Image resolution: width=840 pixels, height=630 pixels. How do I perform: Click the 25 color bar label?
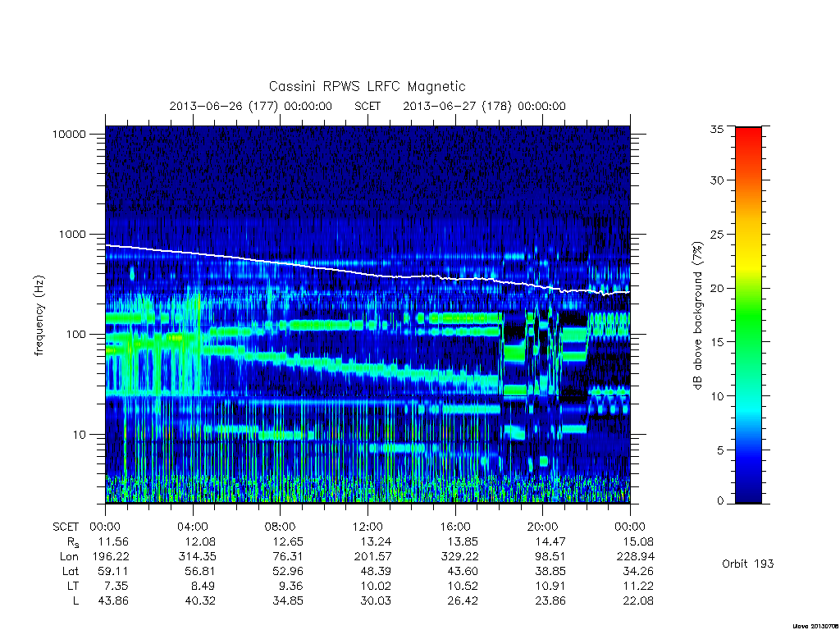click(716, 235)
